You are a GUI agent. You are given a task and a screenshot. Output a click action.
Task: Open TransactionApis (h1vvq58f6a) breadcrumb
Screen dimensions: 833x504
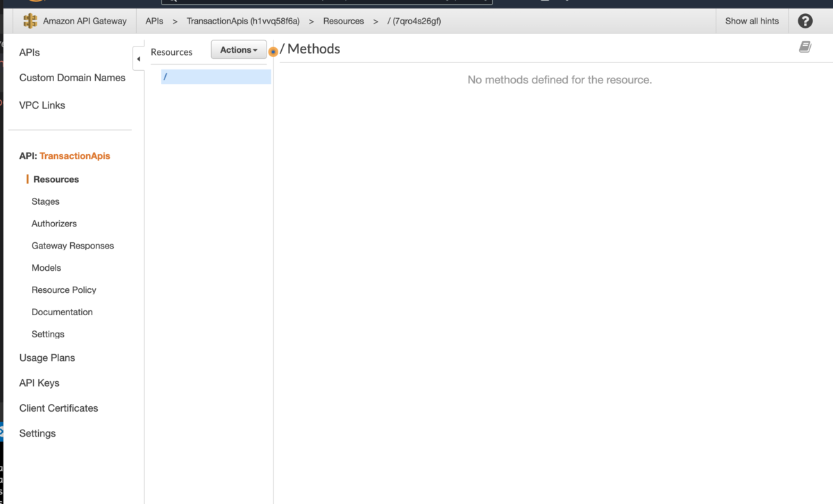click(x=243, y=21)
